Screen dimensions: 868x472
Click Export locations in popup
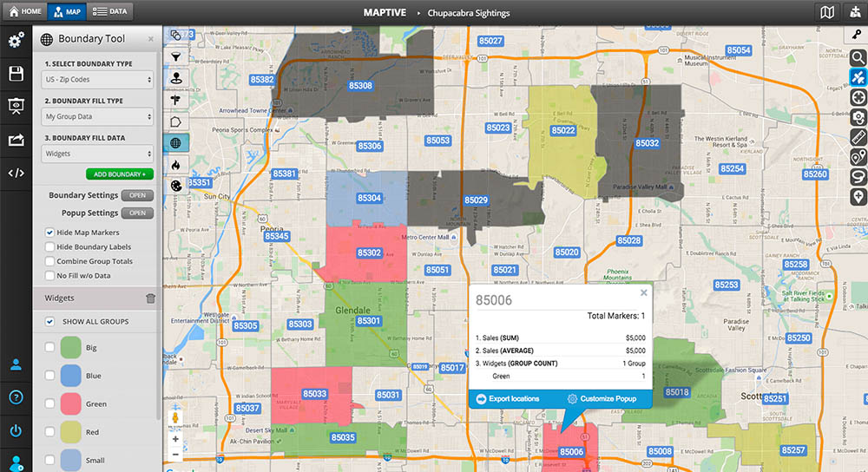coord(508,399)
